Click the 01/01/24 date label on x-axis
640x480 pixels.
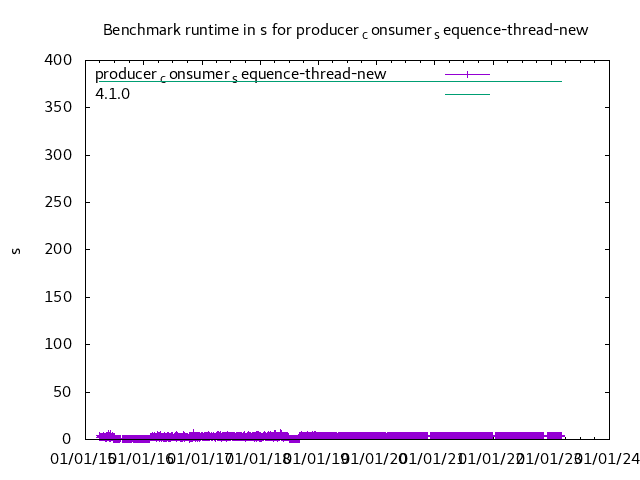coord(606,459)
